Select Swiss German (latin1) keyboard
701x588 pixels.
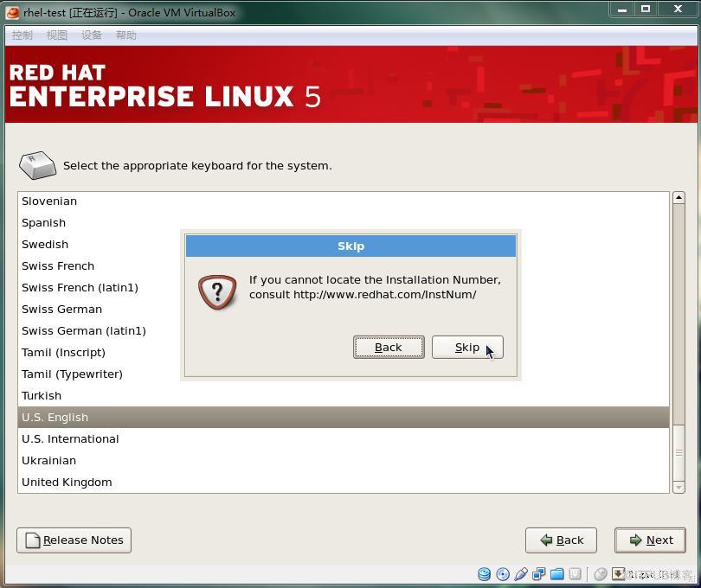pos(343,330)
